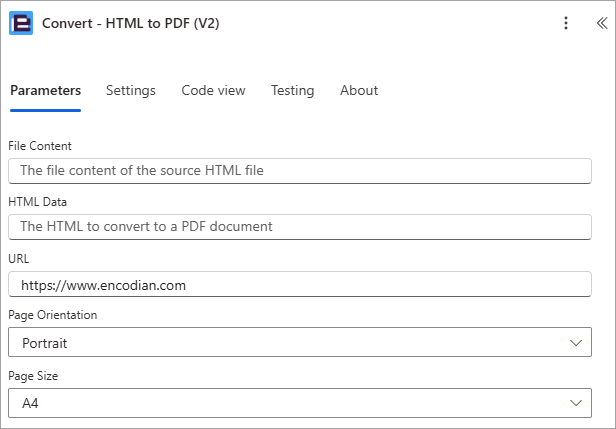Focus the File Content input field
Viewport: 616px width, 429px height.
[x=300, y=171]
